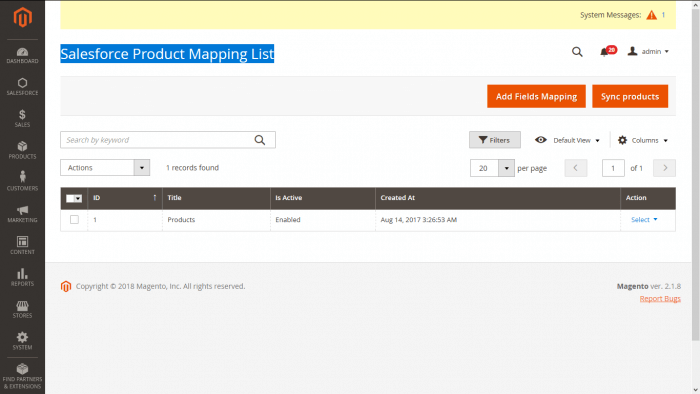This screenshot has width=700, height=394.
Task: Open the Products sidebar menu
Action: click(x=22, y=150)
